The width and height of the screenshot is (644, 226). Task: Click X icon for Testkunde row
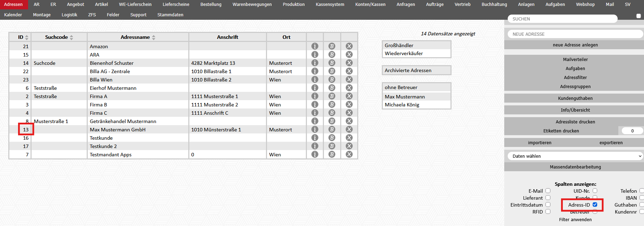point(349,138)
